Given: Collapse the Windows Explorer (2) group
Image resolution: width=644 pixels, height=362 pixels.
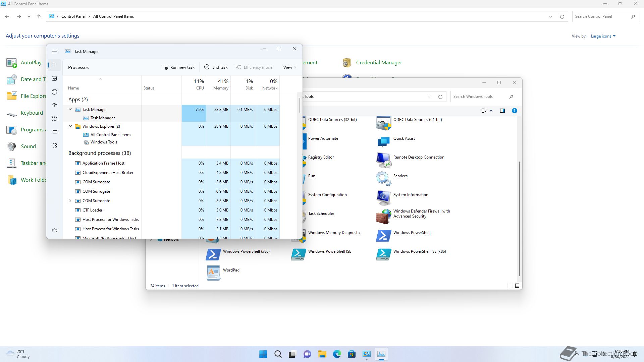Looking at the screenshot, I should (70, 126).
